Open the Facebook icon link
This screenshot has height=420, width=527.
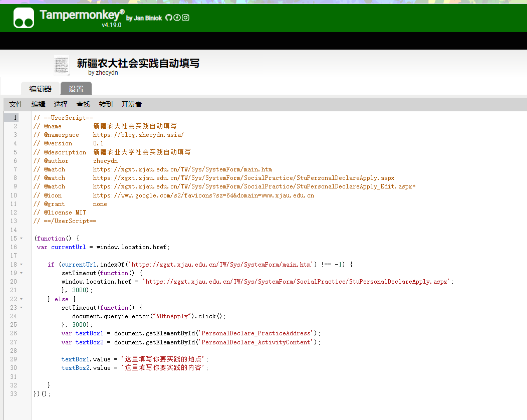pos(177,18)
